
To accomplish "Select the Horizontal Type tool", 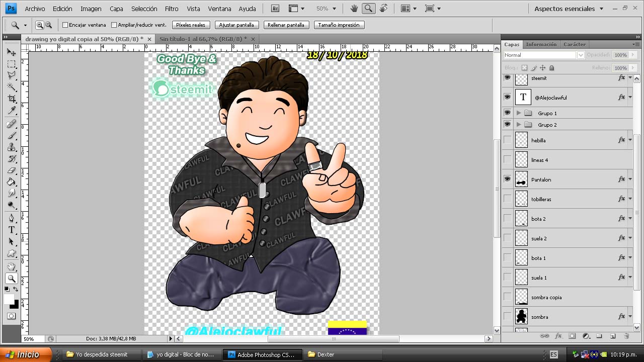I will click(12, 230).
